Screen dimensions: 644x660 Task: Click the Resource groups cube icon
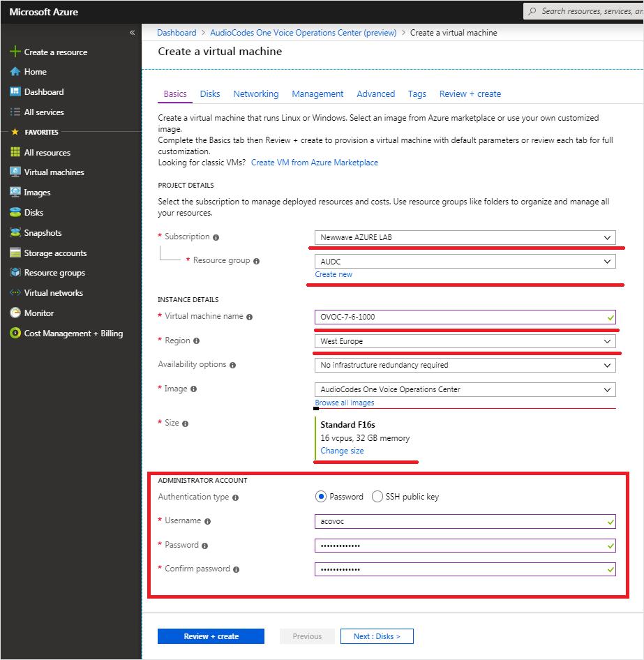15,273
